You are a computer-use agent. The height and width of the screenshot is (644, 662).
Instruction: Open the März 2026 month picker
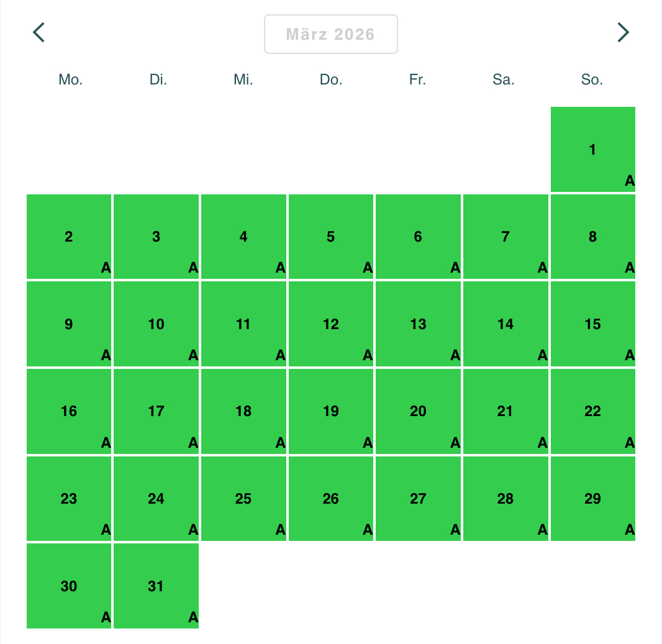point(330,34)
